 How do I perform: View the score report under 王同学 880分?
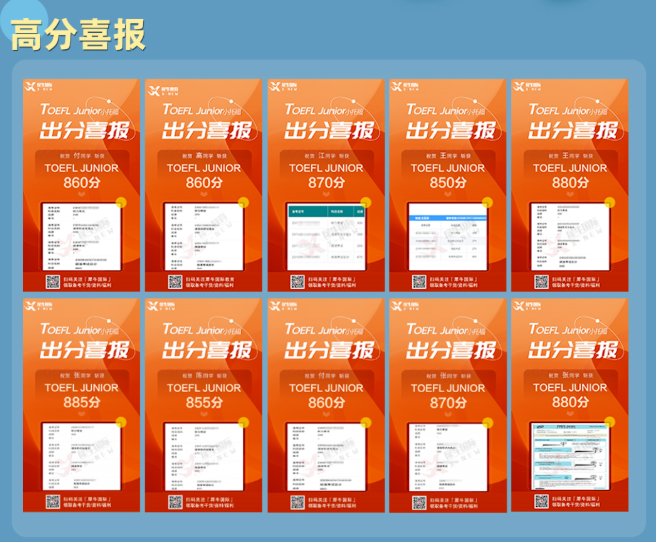570,237
